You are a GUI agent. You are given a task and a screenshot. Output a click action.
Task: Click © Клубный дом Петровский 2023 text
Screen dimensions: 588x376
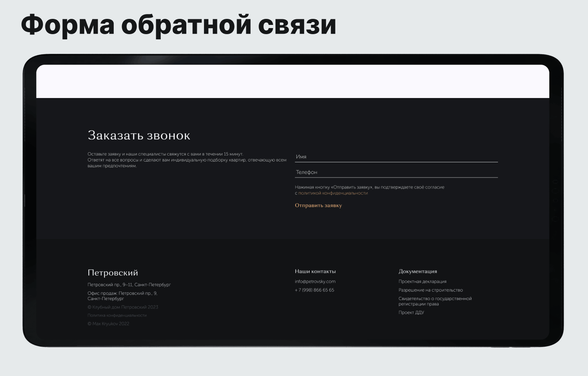122,307
